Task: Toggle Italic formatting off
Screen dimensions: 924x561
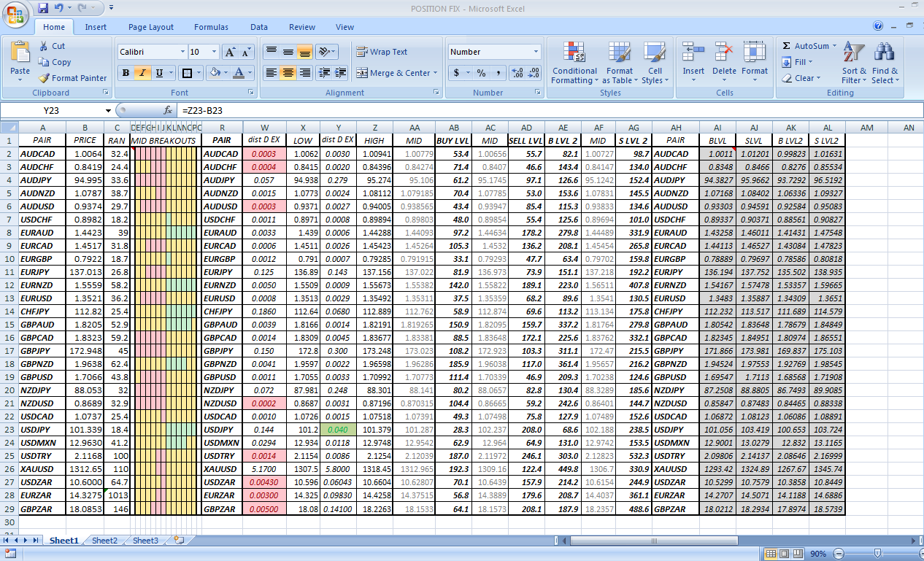Action: (x=142, y=73)
